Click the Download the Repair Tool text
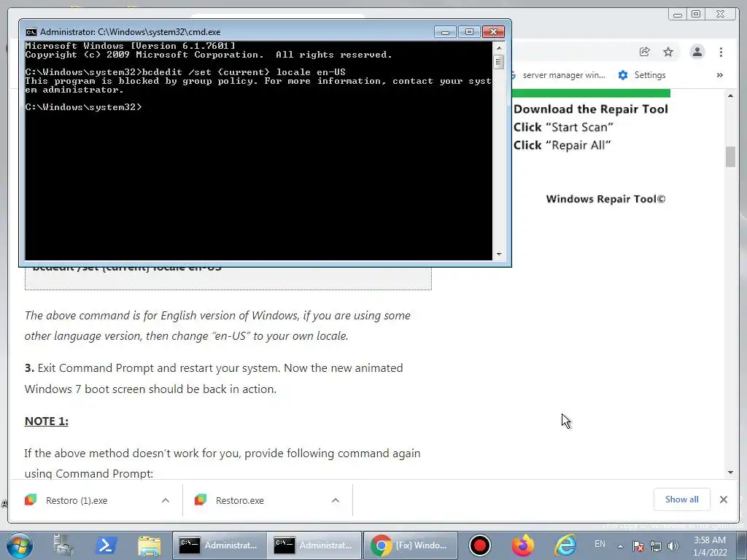 coord(591,109)
